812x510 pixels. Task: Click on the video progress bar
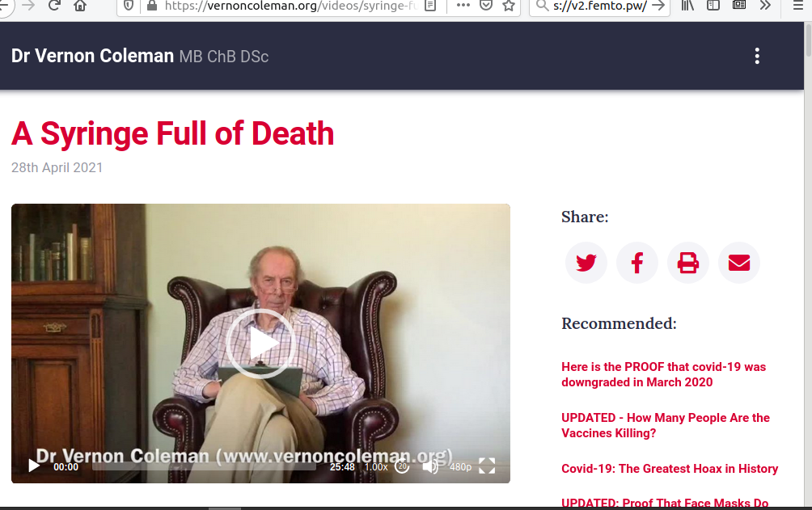(x=204, y=466)
